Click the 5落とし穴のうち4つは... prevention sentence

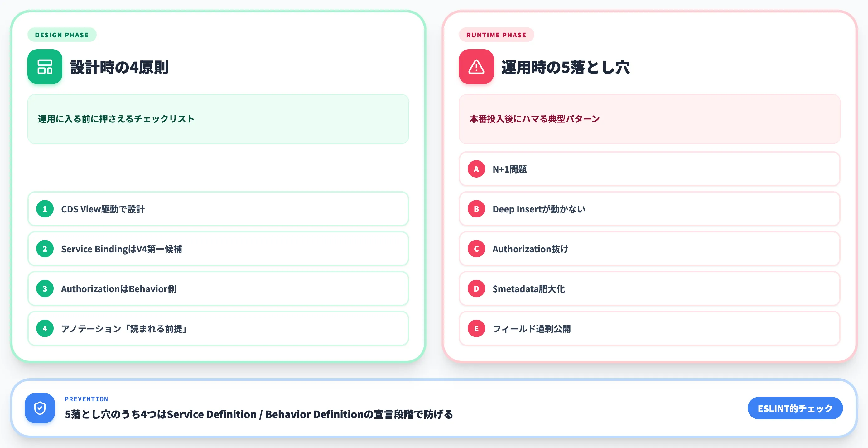(259, 414)
